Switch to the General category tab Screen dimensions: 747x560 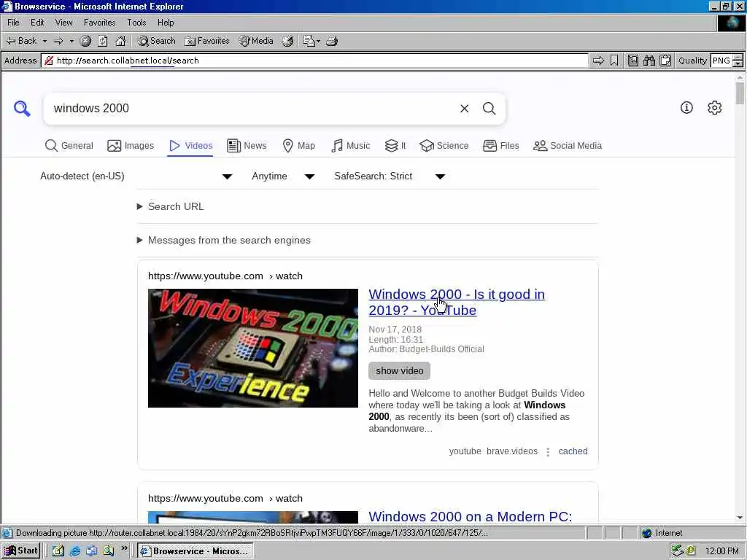[69, 146]
